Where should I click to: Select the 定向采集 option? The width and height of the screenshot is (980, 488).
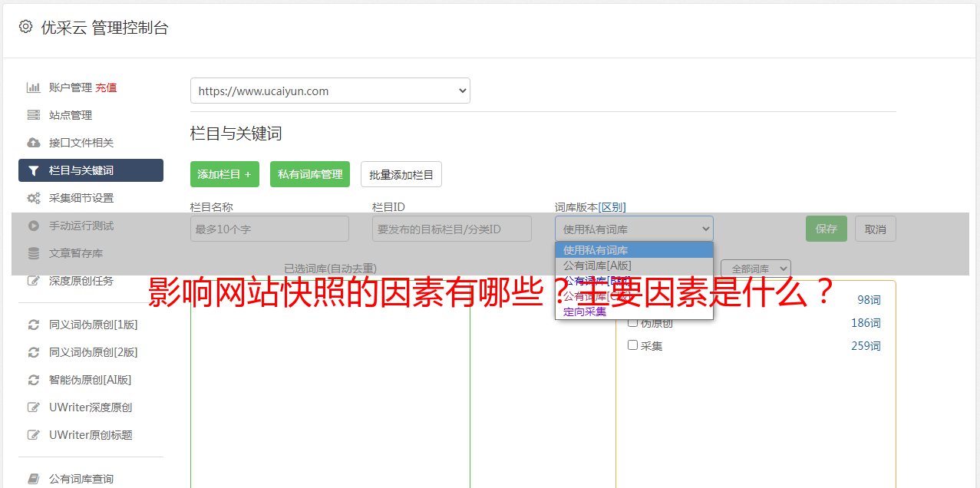click(634, 312)
